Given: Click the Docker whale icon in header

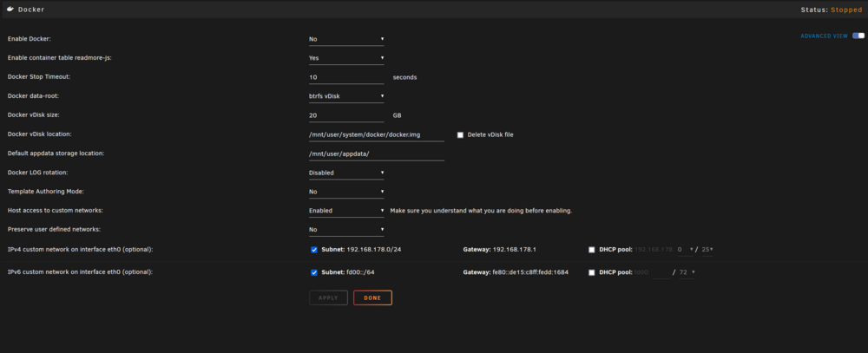Looking at the screenshot, I should coord(10,10).
